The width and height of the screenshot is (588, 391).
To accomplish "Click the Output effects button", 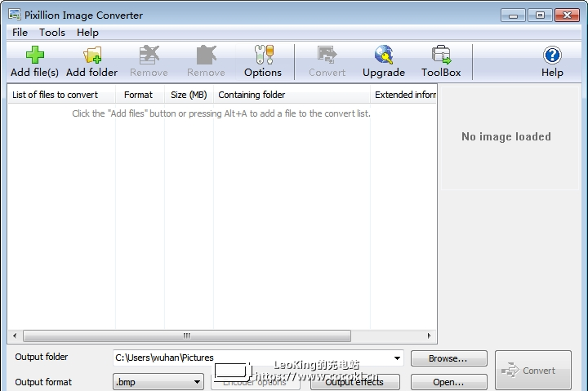I will 354,382.
